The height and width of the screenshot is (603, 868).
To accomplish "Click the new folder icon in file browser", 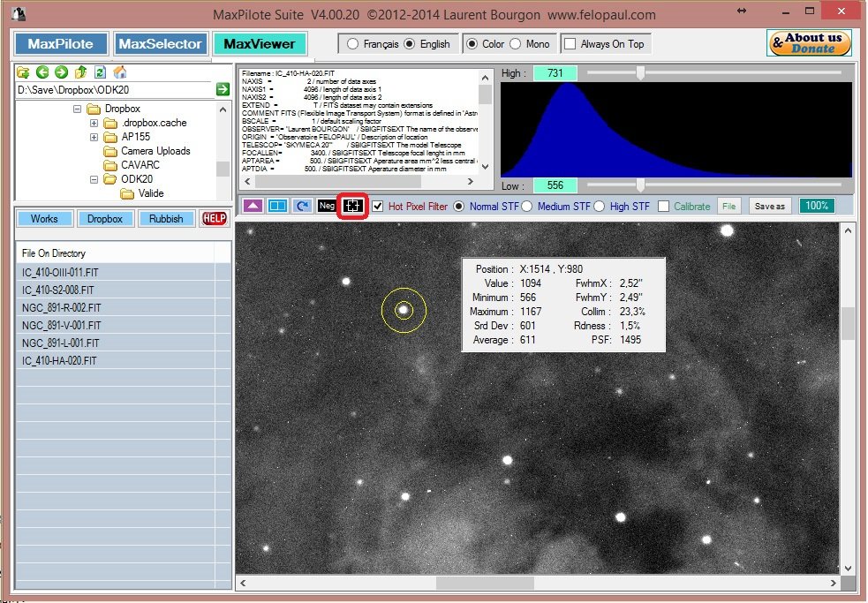I will coord(23,72).
